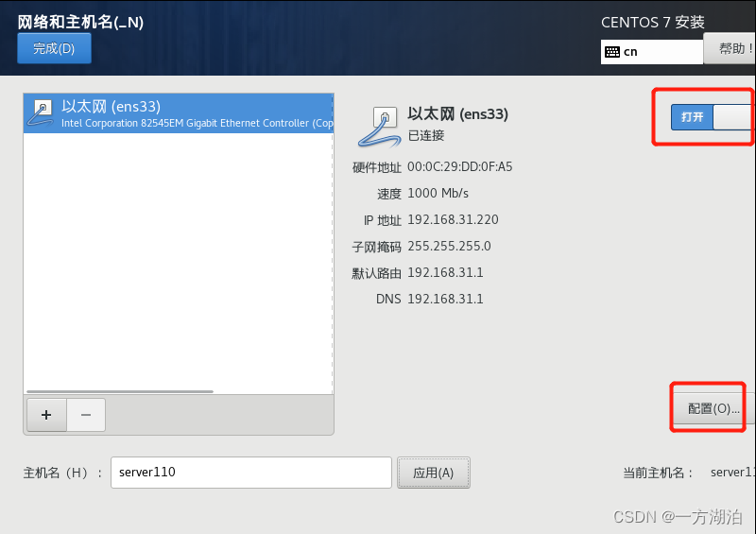Image resolution: width=756 pixels, height=534 pixels.
Task: Click the keyboard layout icon beside cn
Action: click(x=612, y=52)
